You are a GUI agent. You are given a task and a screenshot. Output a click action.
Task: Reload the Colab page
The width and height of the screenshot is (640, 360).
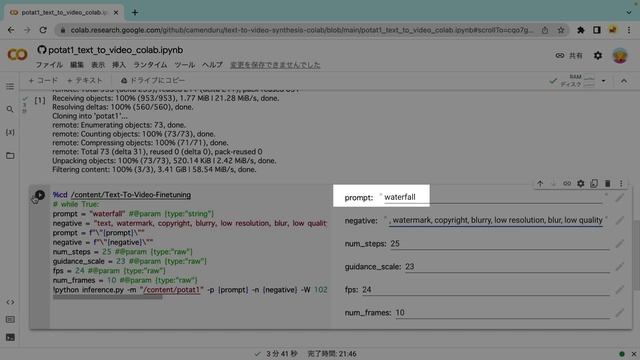pyautogui.click(x=43, y=30)
